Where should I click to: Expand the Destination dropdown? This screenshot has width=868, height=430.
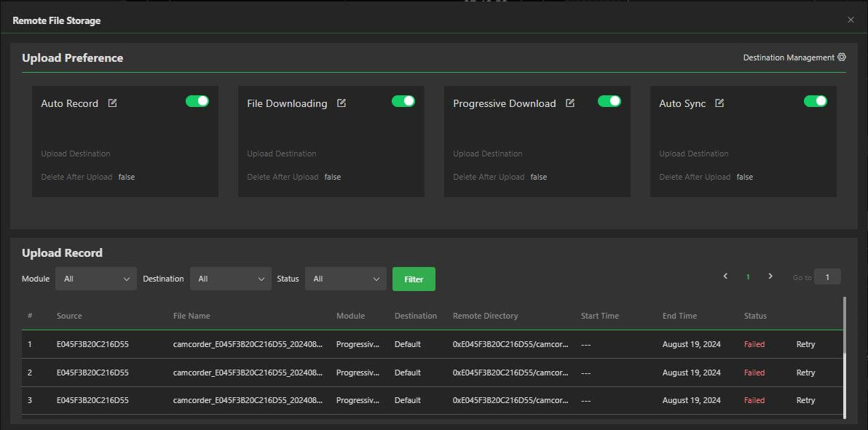tap(230, 278)
